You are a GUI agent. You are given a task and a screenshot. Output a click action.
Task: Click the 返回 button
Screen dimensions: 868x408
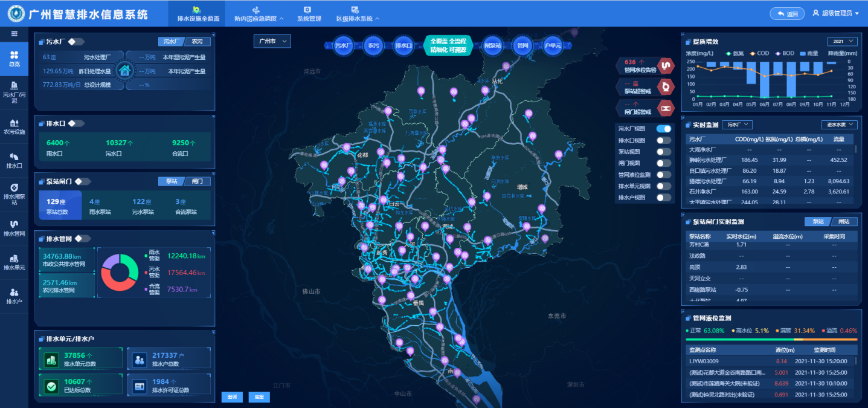787,14
